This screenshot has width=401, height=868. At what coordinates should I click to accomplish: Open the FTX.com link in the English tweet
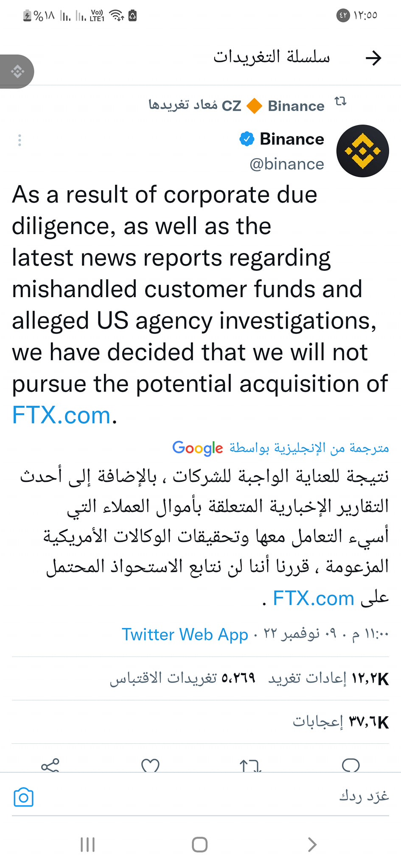pos(62,415)
